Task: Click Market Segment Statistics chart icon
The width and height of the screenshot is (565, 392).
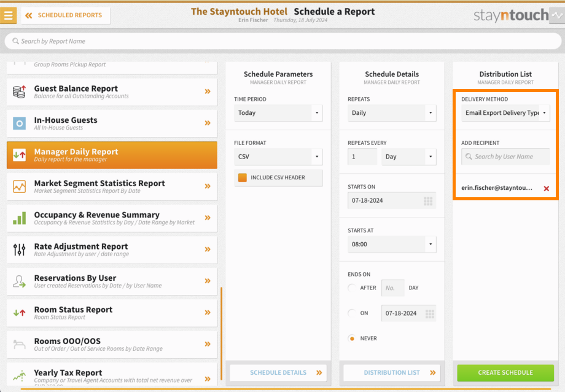Action: tap(20, 186)
